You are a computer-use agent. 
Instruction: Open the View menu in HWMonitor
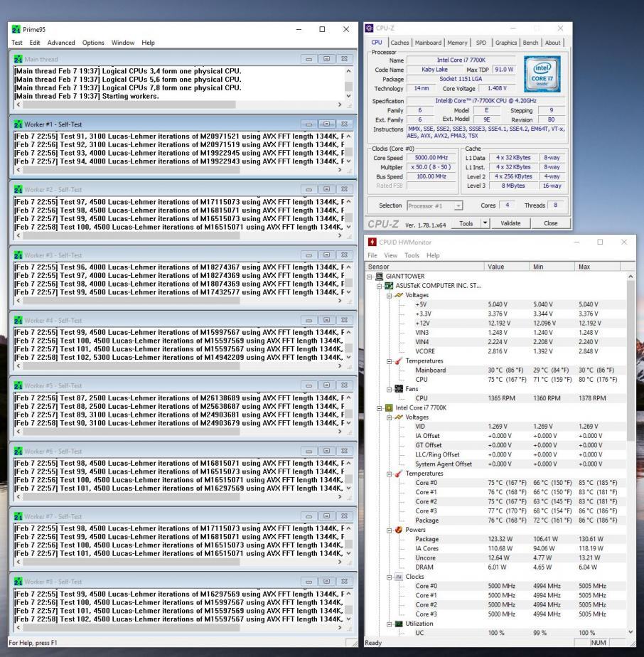pos(390,255)
